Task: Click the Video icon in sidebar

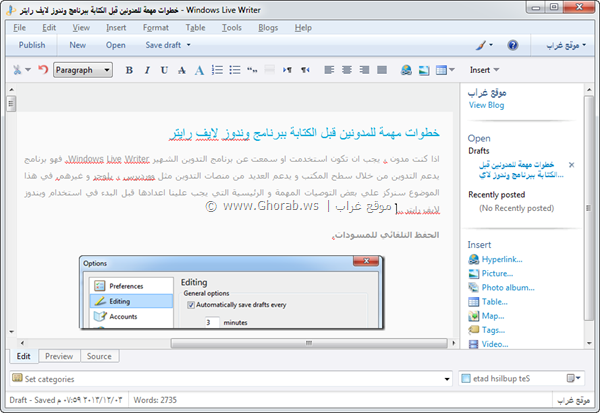Action: (474, 344)
